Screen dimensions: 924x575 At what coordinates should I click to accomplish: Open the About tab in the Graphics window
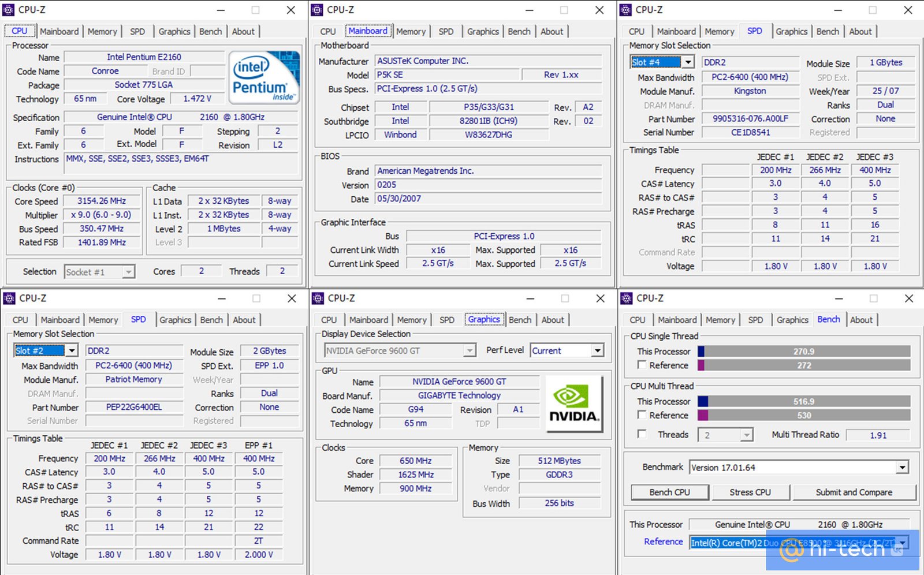(x=553, y=320)
